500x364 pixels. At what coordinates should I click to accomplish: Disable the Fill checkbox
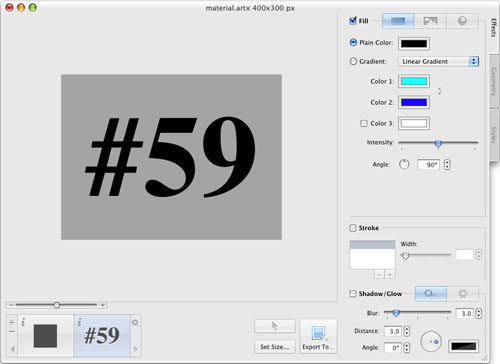coord(353,21)
